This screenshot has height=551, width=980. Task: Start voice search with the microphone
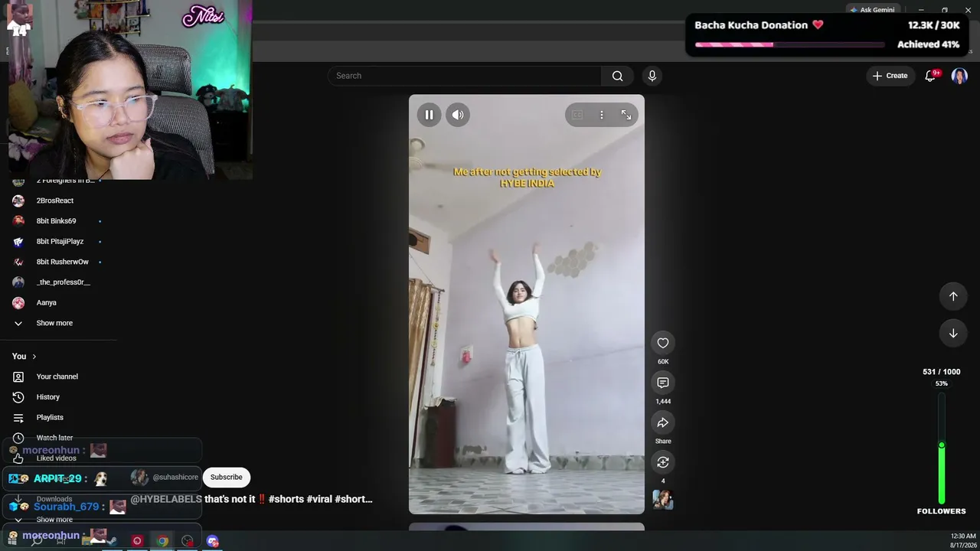pos(652,76)
